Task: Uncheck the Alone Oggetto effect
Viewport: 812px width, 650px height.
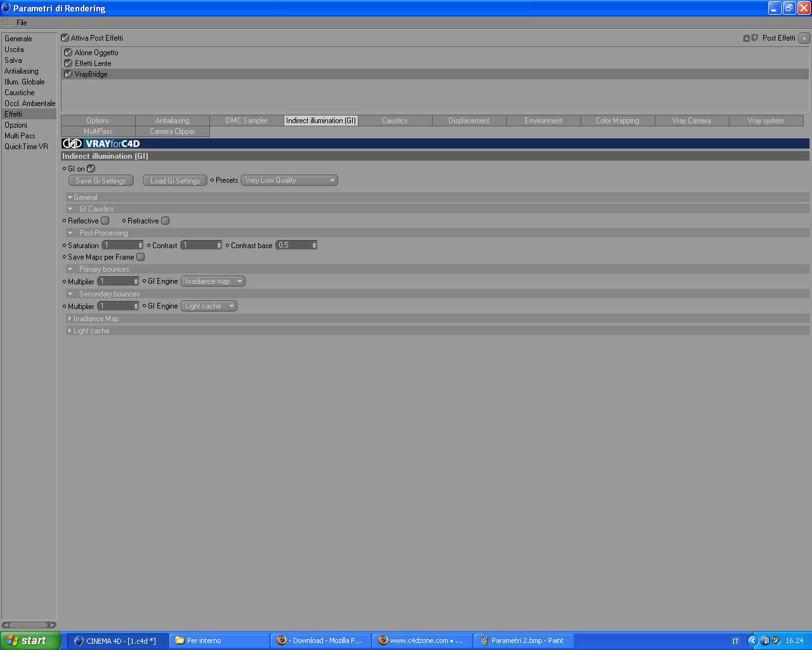Action: point(69,53)
